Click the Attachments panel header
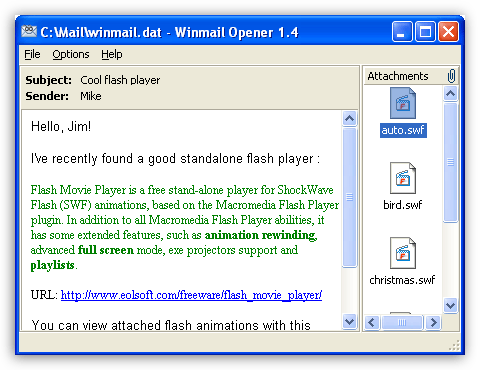 point(411,76)
